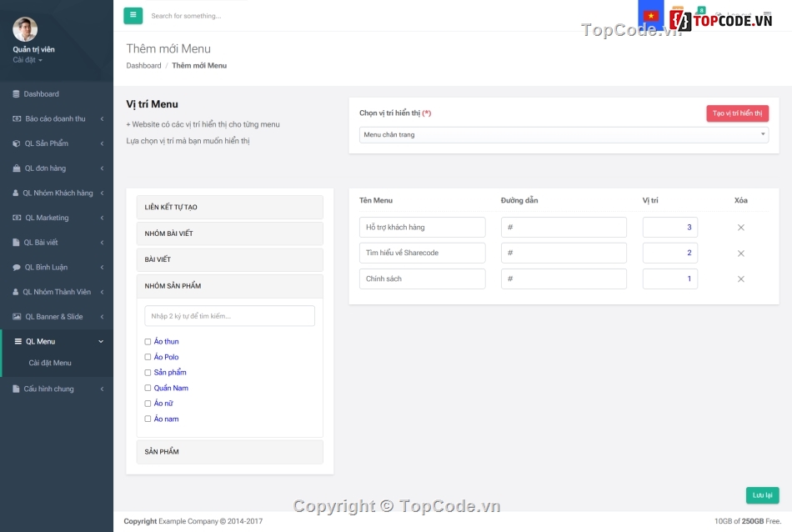Click the admin avatar photo

(25, 29)
